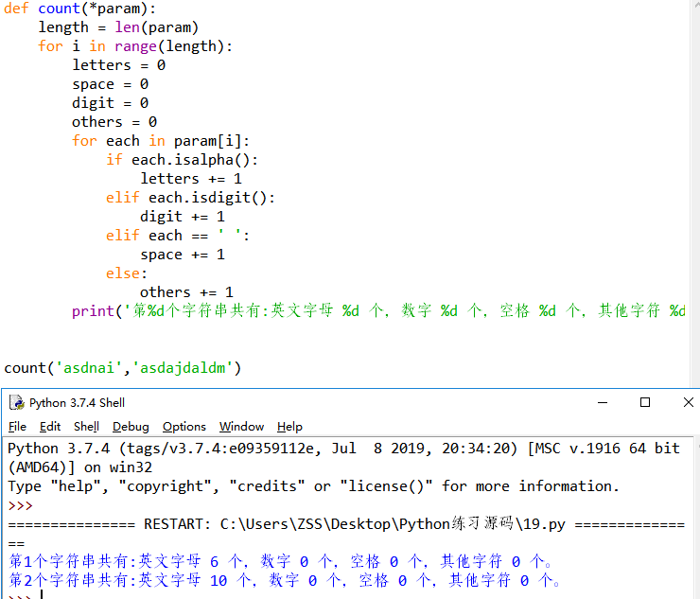The width and height of the screenshot is (700, 599).
Task: Open the File menu
Action: point(17,427)
